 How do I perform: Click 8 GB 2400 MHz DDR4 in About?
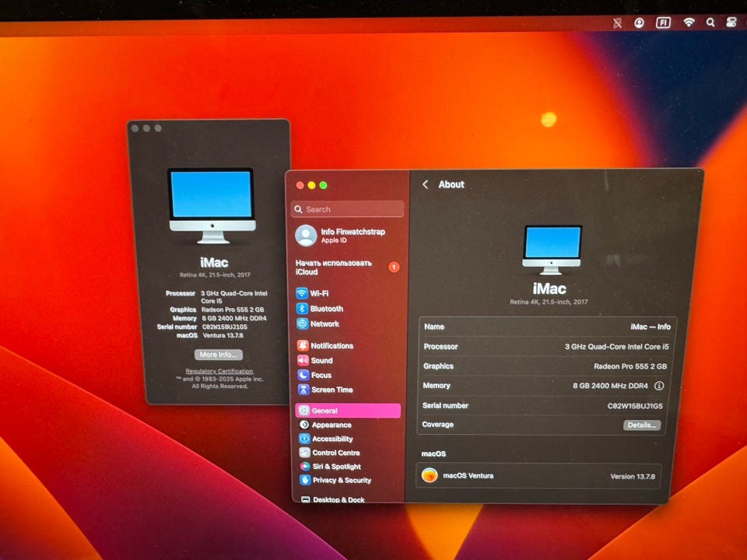pyautogui.click(x=610, y=386)
